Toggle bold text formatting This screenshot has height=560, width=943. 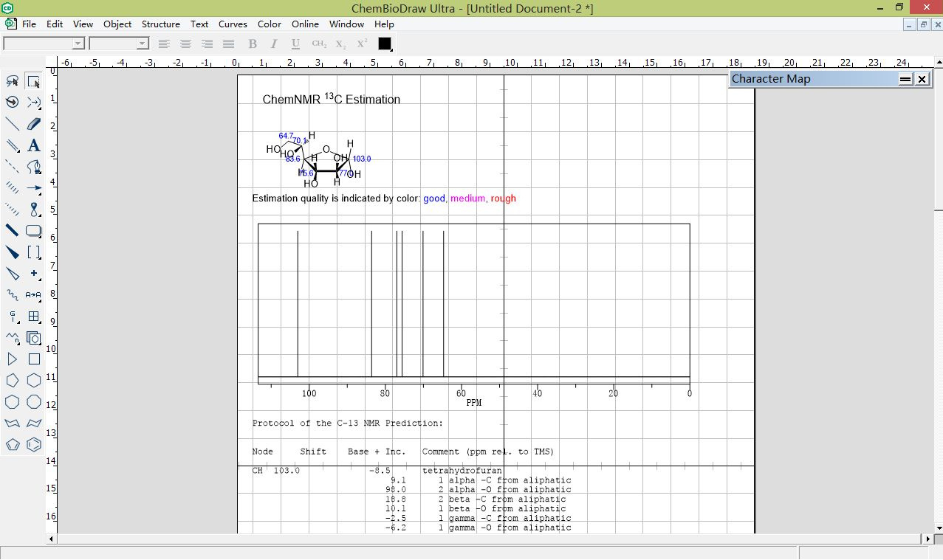pyautogui.click(x=253, y=44)
